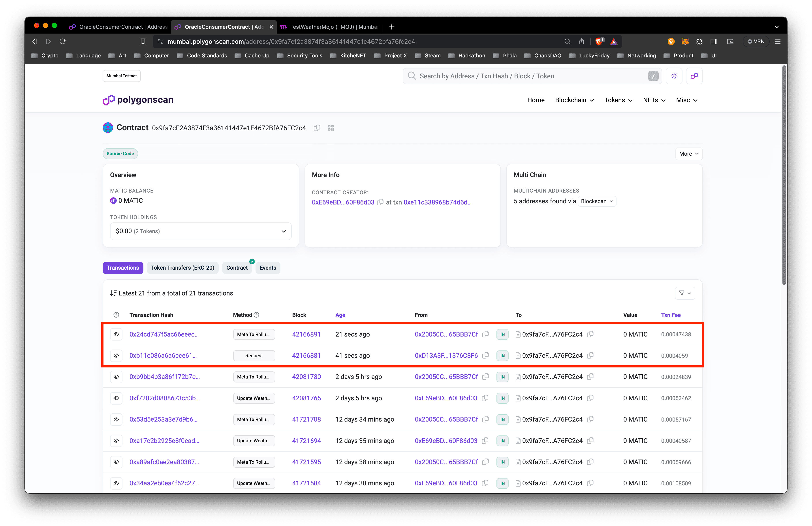This screenshot has height=526, width=812.
Task: Switch to the Events tab
Action: pyautogui.click(x=268, y=268)
